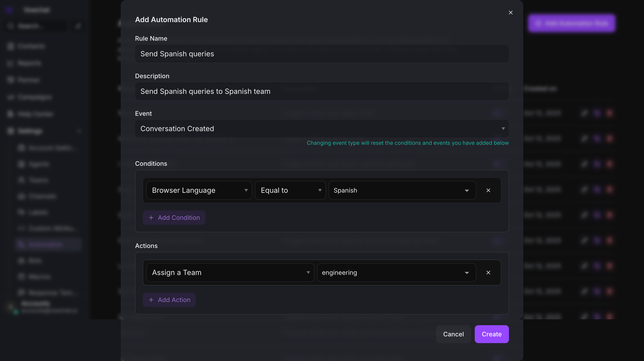Change the Equal to operator dropdown

pos(290,190)
